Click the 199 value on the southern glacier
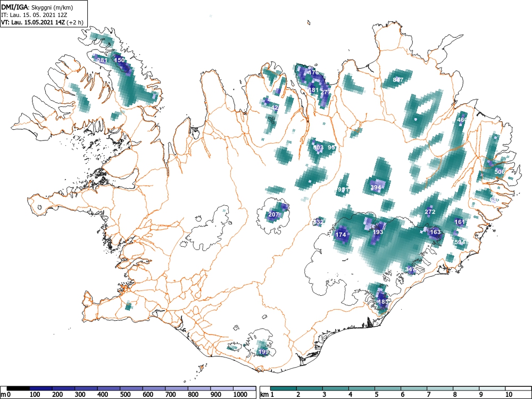Image resolution: width=532 pixels, height=399 pixels. [x=264, y=352]
